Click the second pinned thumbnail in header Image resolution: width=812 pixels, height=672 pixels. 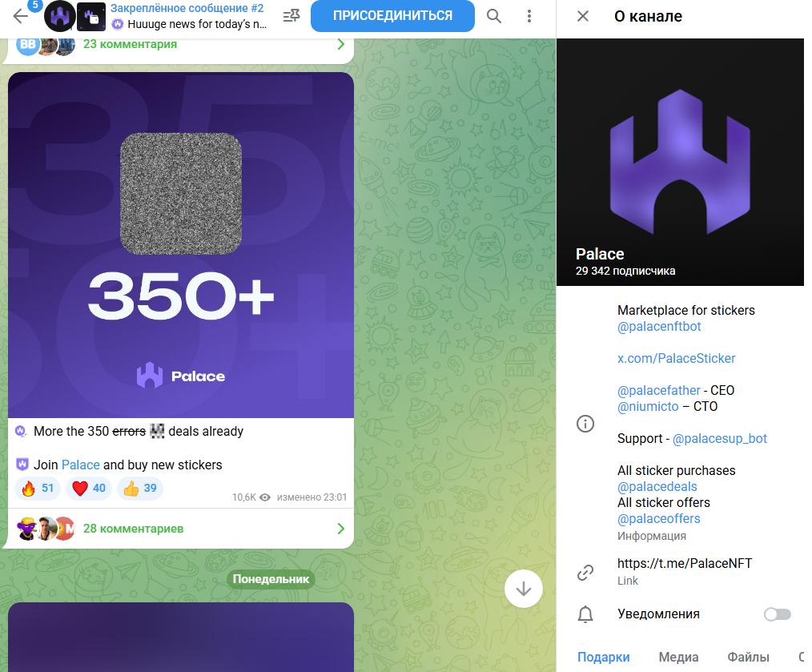click(91, 17)
